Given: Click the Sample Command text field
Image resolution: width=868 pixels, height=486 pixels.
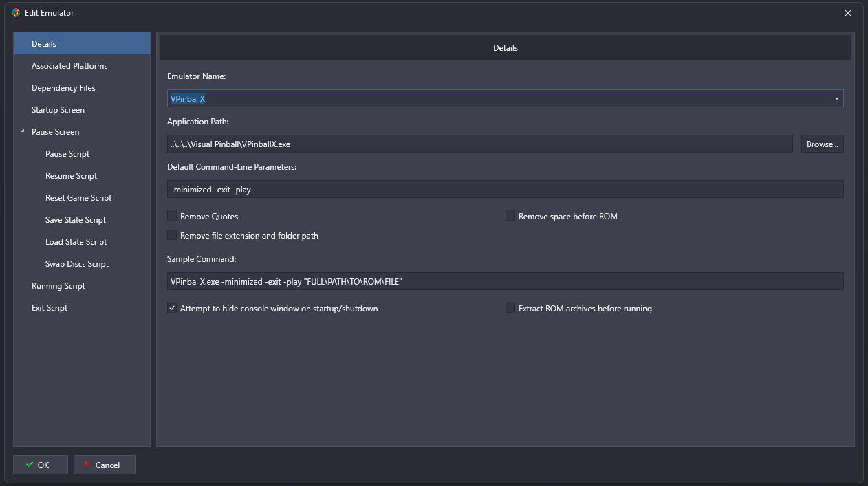Looking at the screenshot, I should click(x=506, y=281).
